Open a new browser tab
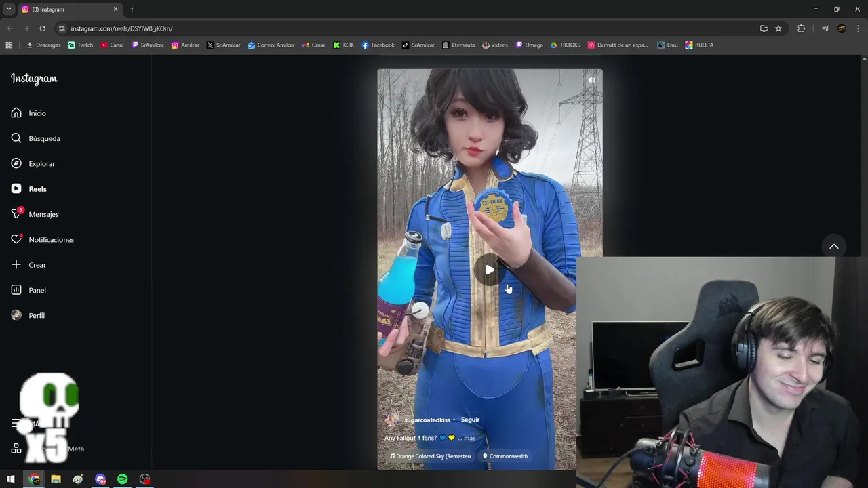 132,9
